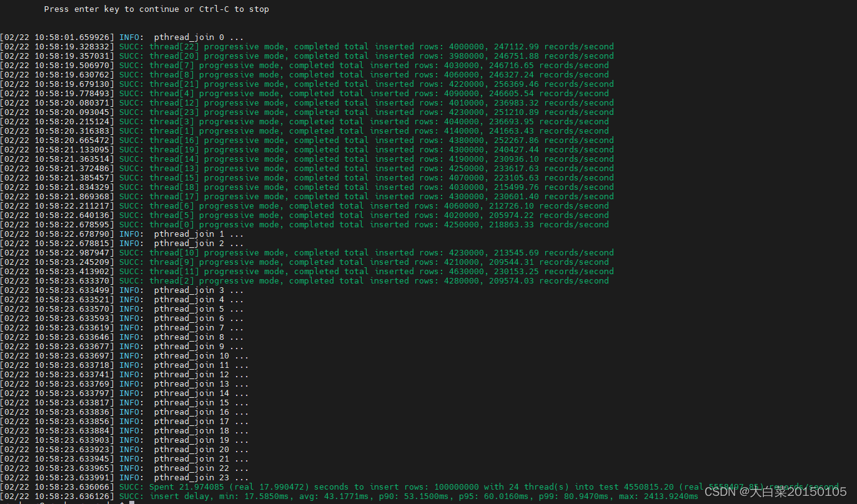The image size is (857, 504).
Task: Click the thread[8] SUCC log entry
Action: [x=304, y=75]
